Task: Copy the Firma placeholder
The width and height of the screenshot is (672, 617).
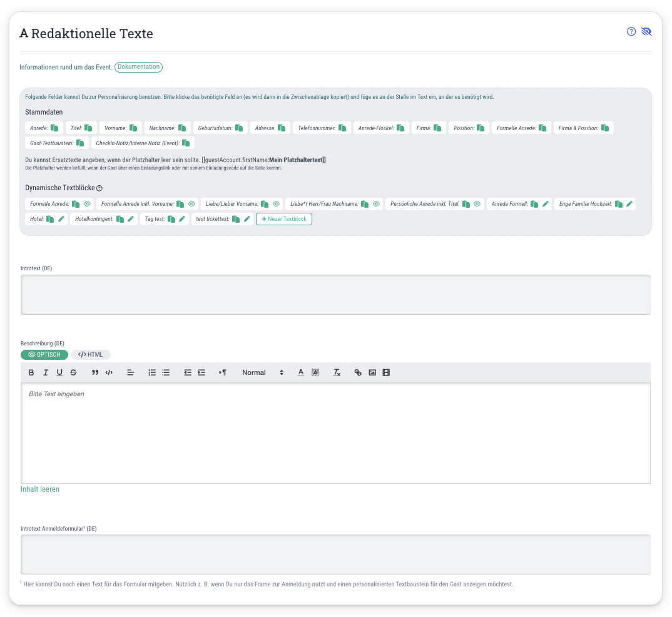Action: [x=437, y=128]
